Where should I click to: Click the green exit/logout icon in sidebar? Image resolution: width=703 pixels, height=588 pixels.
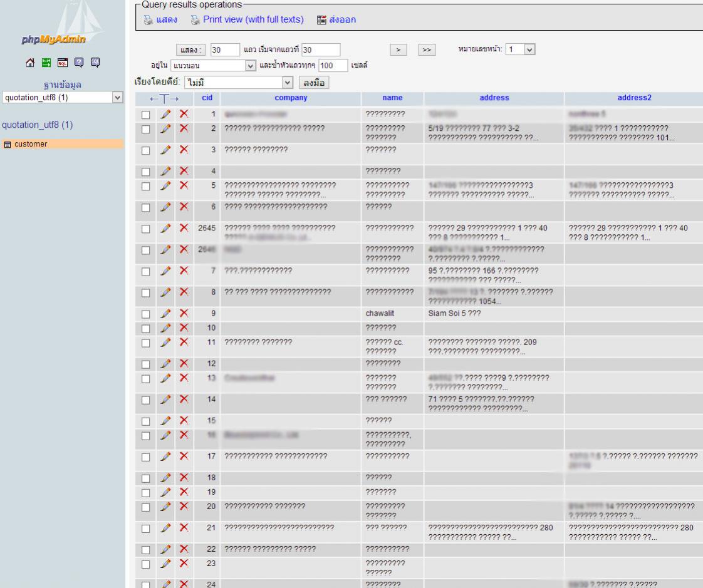pos(46,63)
